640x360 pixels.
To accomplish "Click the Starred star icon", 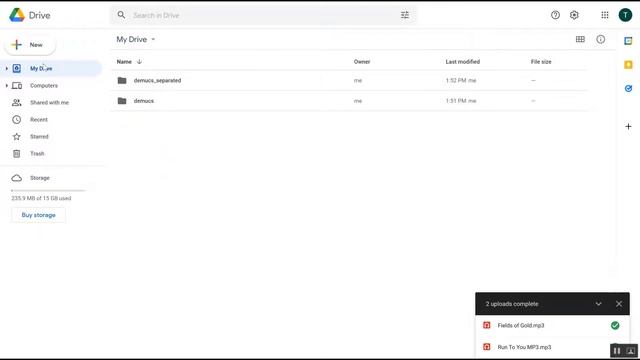I will [x=16, y=136].
